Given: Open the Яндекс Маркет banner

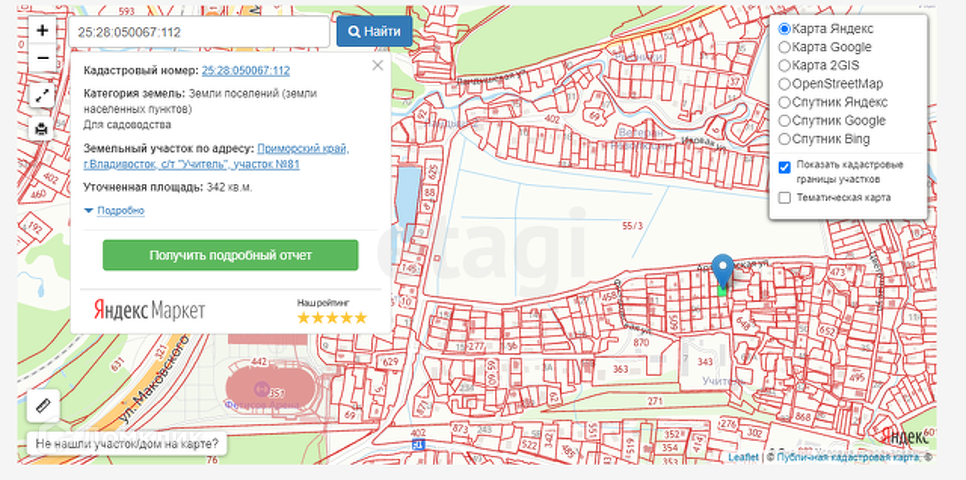Looking at the screenshot, I should [x=150, y=310].
